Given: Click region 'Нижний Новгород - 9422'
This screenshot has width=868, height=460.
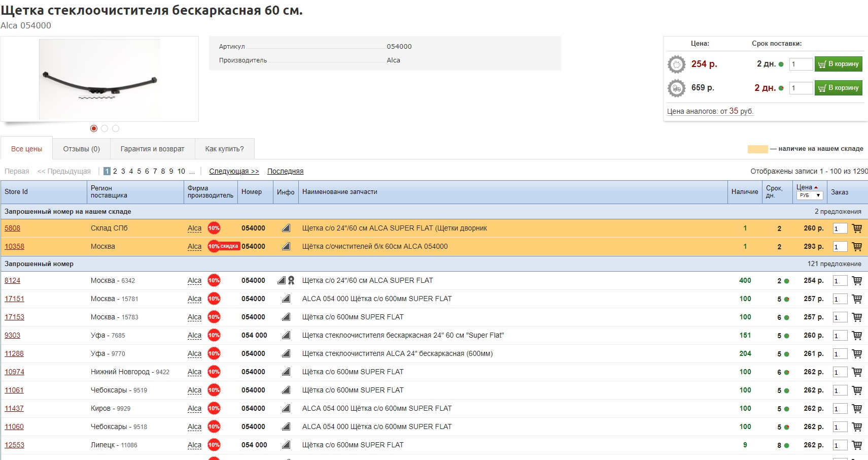Looking at the screenshot, I should (x=130, y=372).
